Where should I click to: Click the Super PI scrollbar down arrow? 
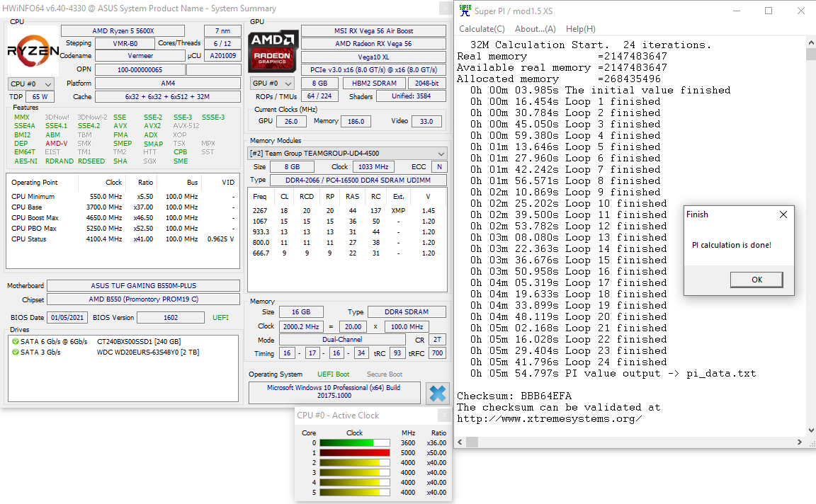pos(810,429)
